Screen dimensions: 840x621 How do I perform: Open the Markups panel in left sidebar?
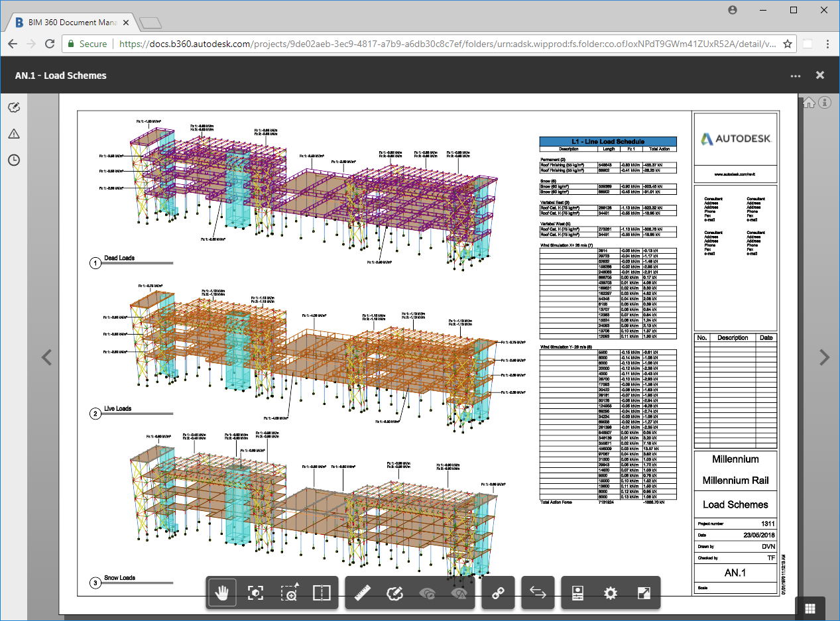[14, 108]
